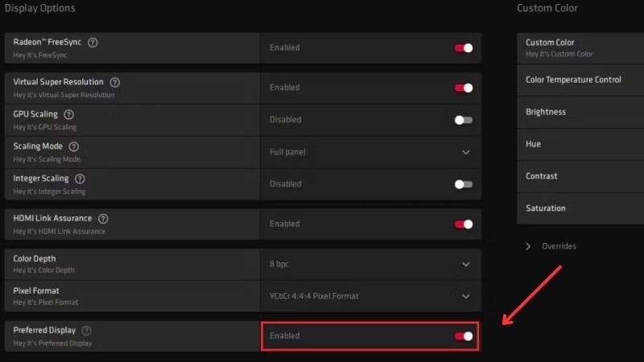644x362 pixels.
Task: Click the Scaling Mode label
Action: point(38,146)
